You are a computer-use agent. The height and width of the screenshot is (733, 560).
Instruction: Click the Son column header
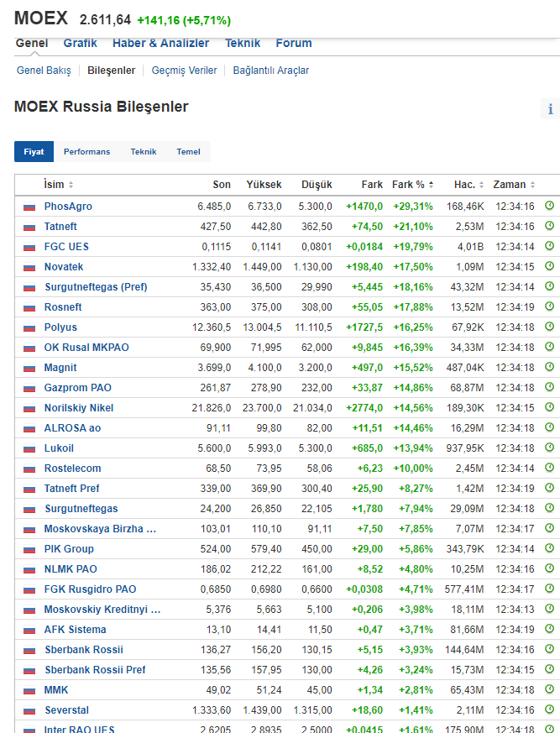[222, 184]
